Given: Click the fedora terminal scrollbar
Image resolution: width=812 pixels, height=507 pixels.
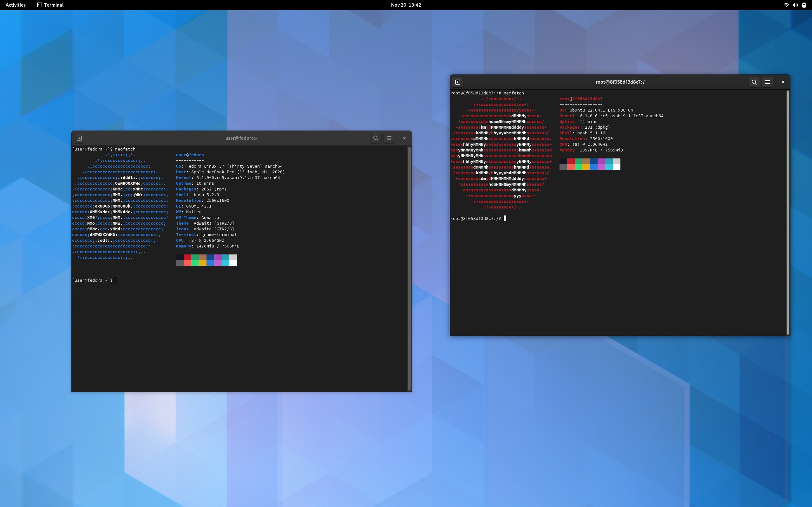Looking at the screenshot, I should 409,268.
